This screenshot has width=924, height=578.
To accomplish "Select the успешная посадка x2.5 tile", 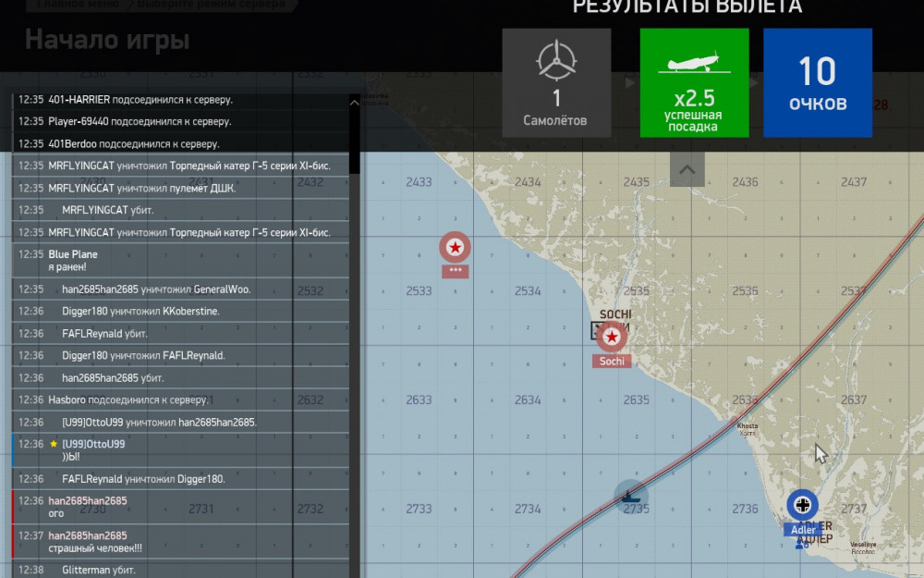I will [694, 83].
